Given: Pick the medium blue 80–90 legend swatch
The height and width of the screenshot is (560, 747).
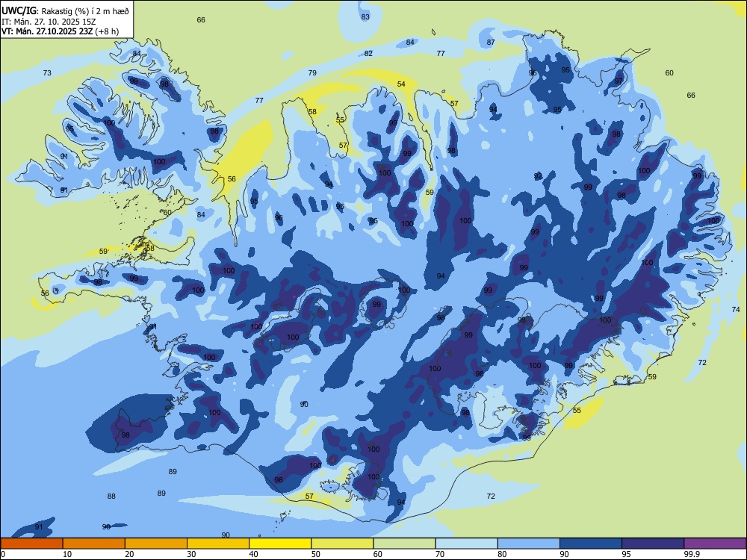Looking at the screenshot, I should pos(529,544).
